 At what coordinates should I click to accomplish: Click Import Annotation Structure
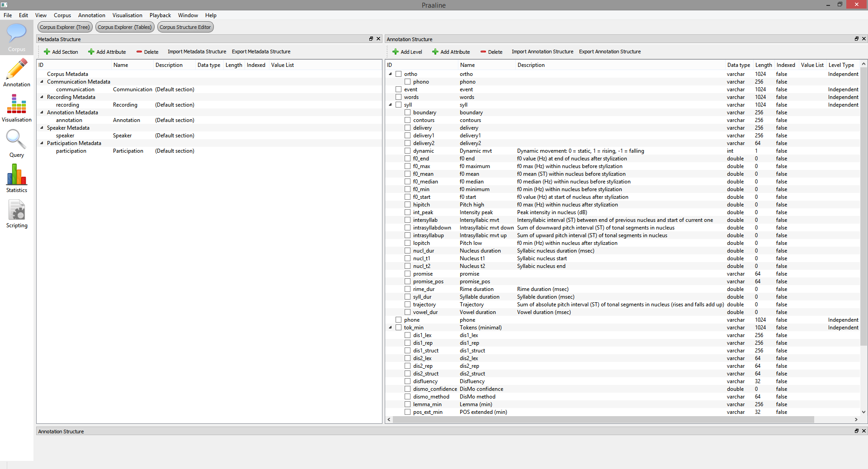click(542, 52)
